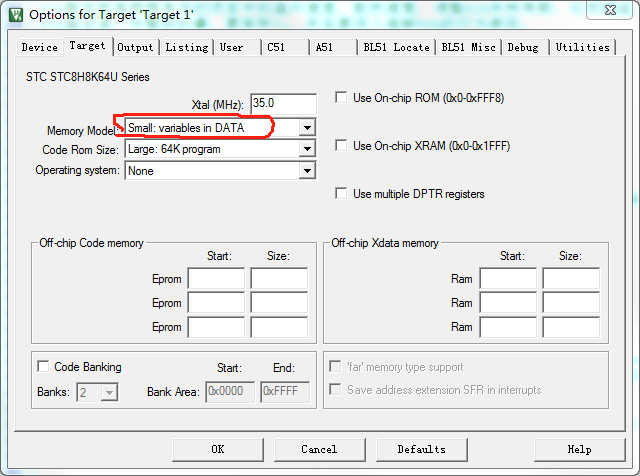Click the 'Off-chip Xdata memory' group label

385,243
